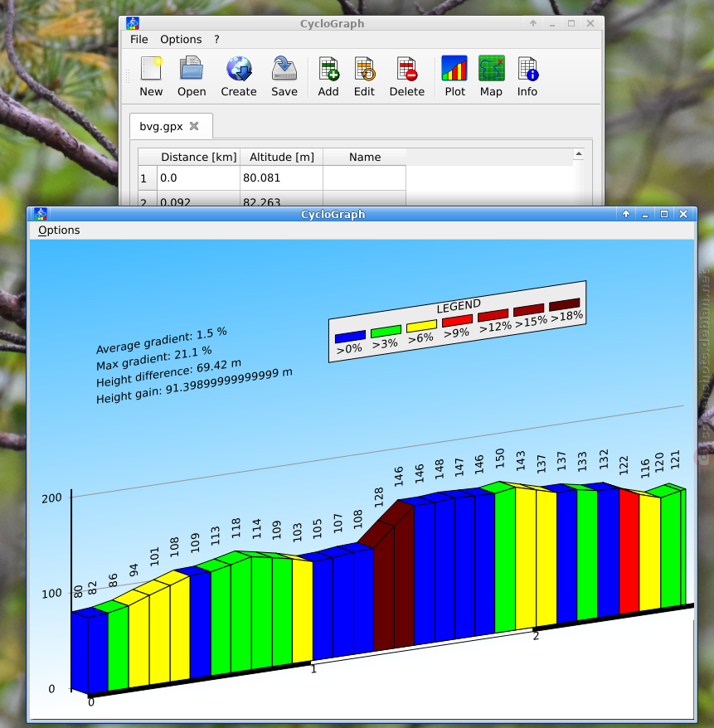Click the green >3% legend swatch
714x728 pixels.
[386, 331]
